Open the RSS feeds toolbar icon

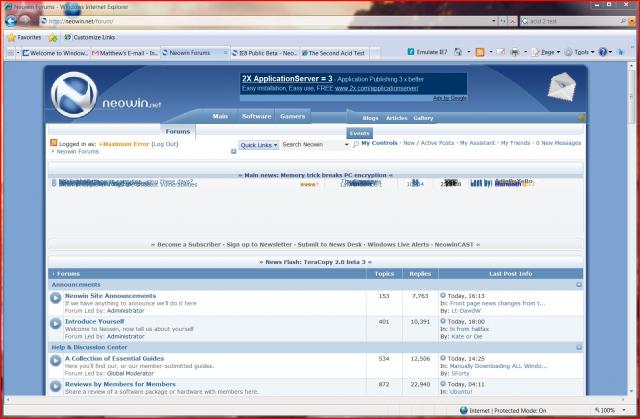pyautogui.click(x=480, y=52)
